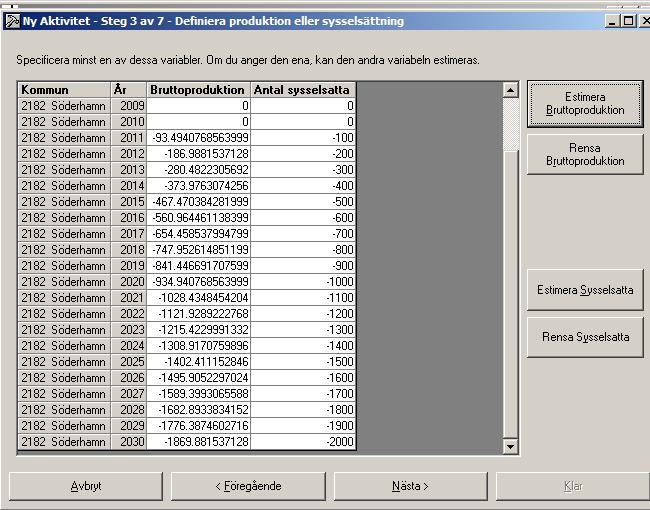Click the cell with -560.964461138399
The width and height of the screenshot is (650, 510).
(199, 218)
